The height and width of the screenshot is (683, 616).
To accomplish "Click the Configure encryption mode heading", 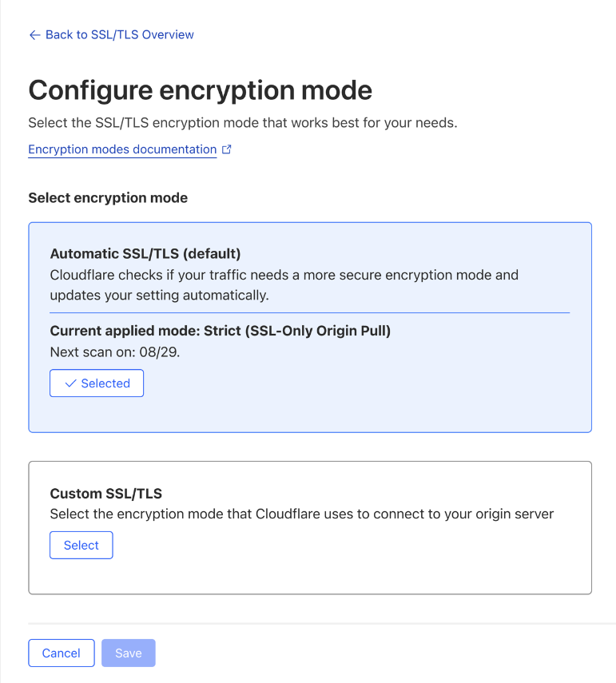I will (x=200, y=90).
